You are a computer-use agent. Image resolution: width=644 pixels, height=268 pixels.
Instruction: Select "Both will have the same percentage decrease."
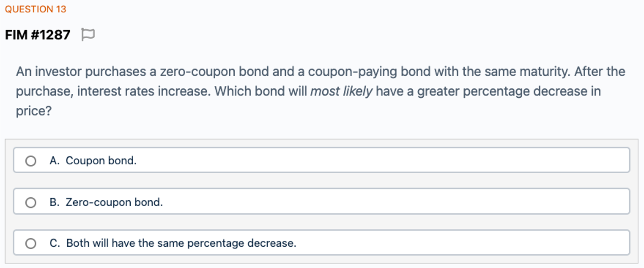pyautogui.click(x=181, y=243)
